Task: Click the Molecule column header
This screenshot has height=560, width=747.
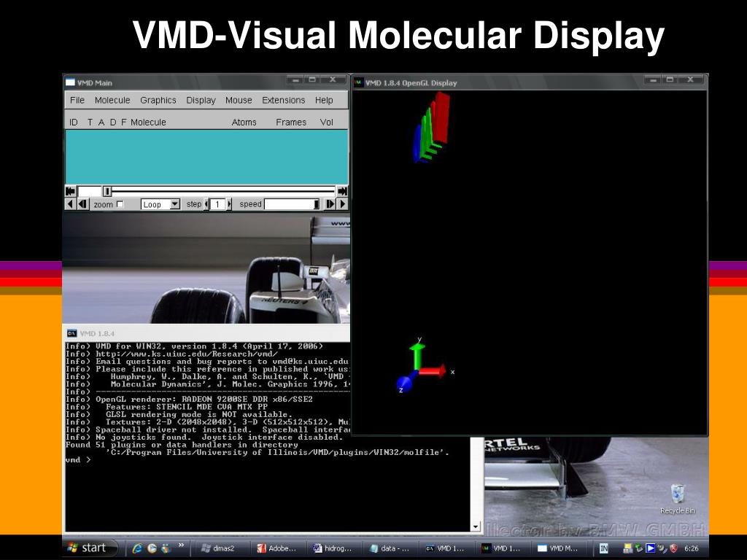Action: click(148, 122)
